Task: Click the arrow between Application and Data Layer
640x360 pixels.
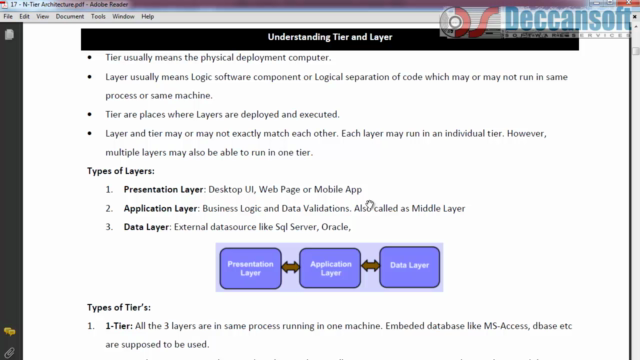Action: pos(370,266)
